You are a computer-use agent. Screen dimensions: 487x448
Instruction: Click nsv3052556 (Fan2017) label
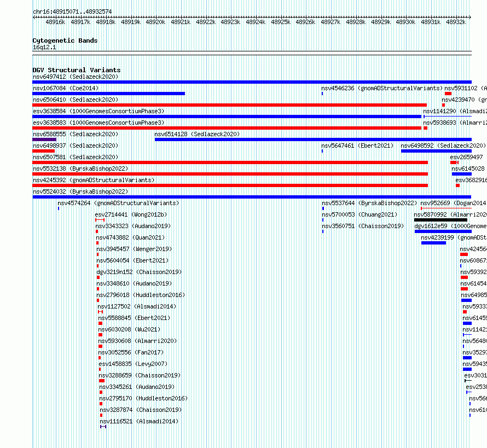point(131,352)
